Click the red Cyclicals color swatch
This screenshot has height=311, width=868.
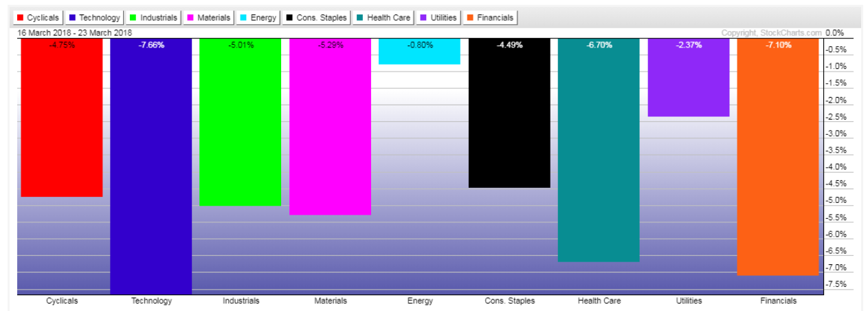pyautogui.click(x=21, y=18)
